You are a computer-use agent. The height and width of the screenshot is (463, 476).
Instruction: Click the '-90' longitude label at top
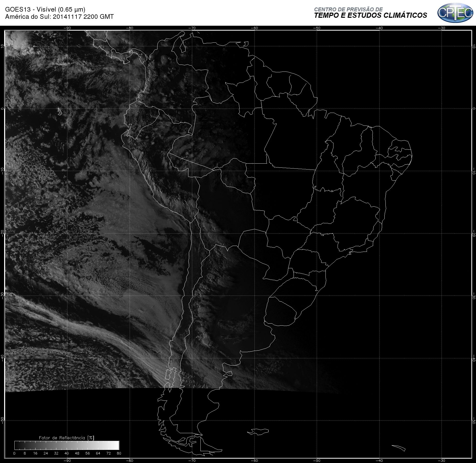67,28
